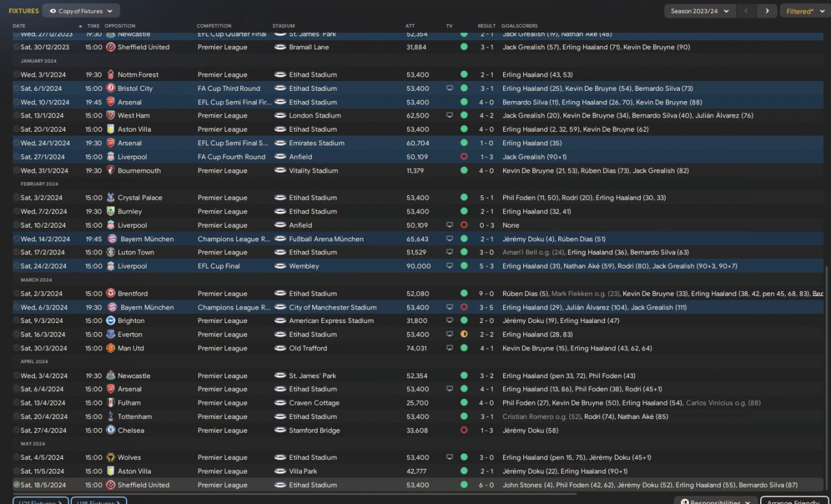Screen dimensions: 831x504
Task: Open the Season 2023/24 dropdown
Action: click(x=700, y=11)
